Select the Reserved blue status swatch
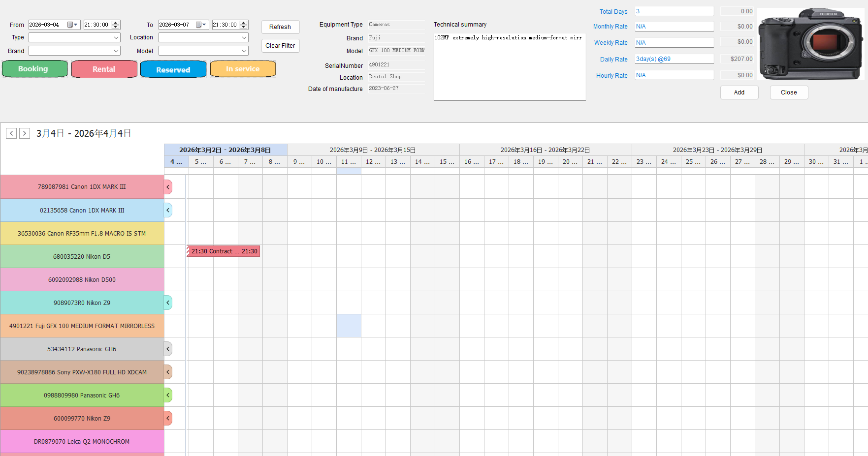 tap(173, 69)
